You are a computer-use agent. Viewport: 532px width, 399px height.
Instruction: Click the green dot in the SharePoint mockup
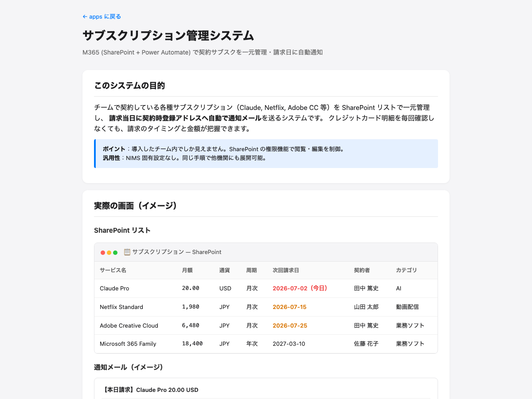(x=115, y=253)
